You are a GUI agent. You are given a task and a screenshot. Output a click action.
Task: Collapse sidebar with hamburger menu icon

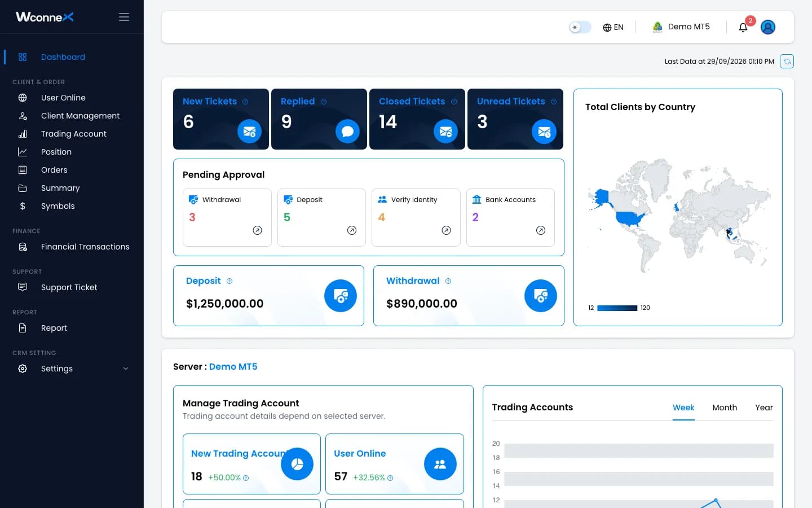coord(124,17)
